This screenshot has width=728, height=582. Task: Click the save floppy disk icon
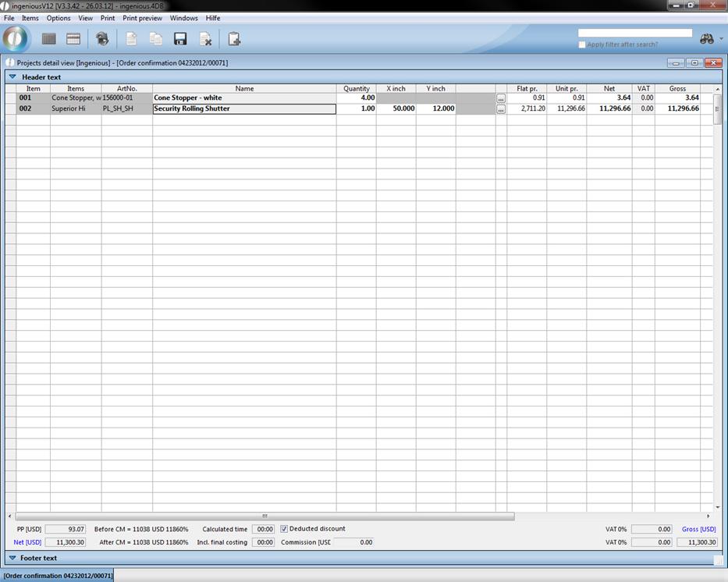(180, 38)
